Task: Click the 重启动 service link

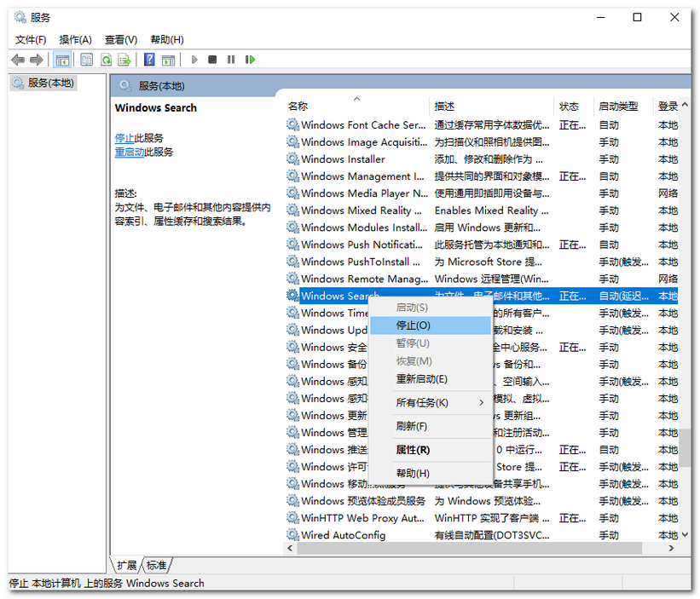Action: [x=130, y=152]
